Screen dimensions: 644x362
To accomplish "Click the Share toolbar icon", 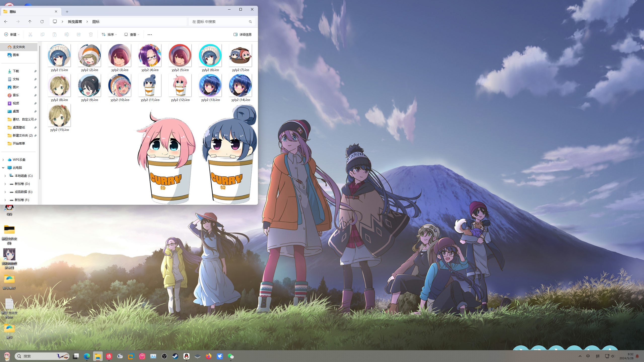I will (79, 34).
